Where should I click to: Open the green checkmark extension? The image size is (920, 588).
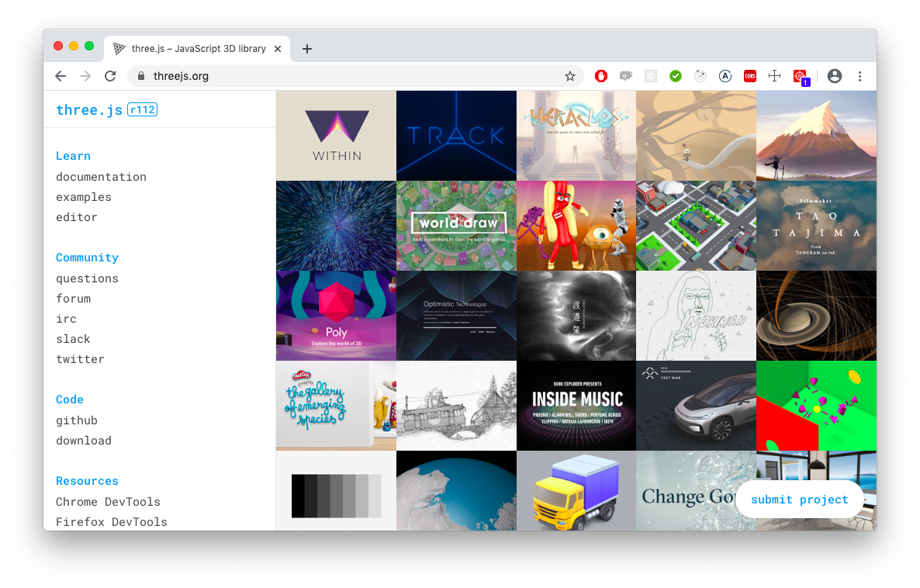coord(676,76)
